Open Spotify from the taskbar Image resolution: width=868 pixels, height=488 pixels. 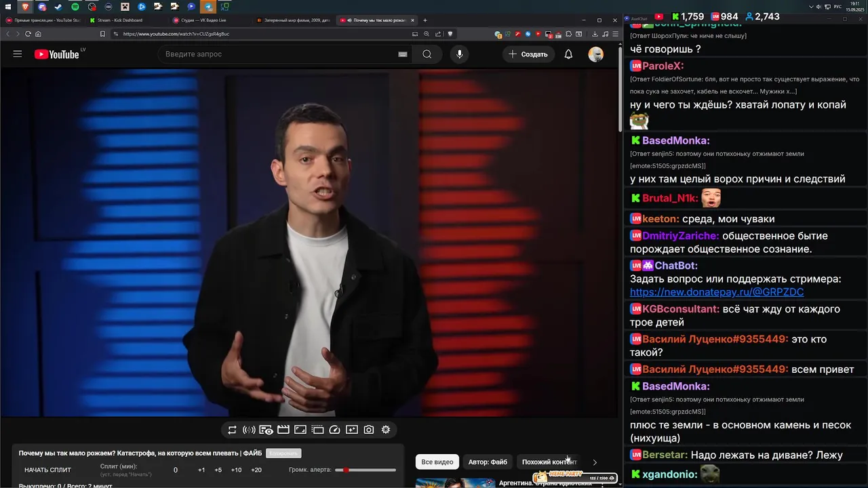coord(75,6)
